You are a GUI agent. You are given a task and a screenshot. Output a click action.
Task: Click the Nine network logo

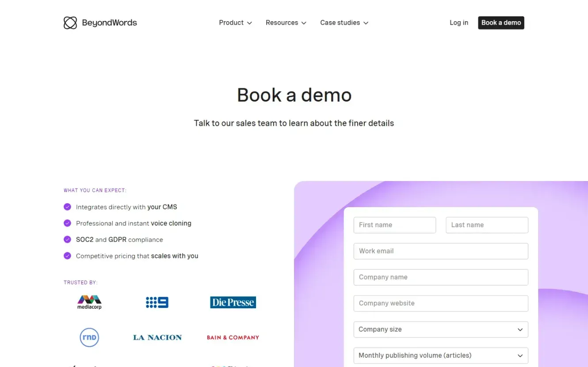(x=157, y=303)
